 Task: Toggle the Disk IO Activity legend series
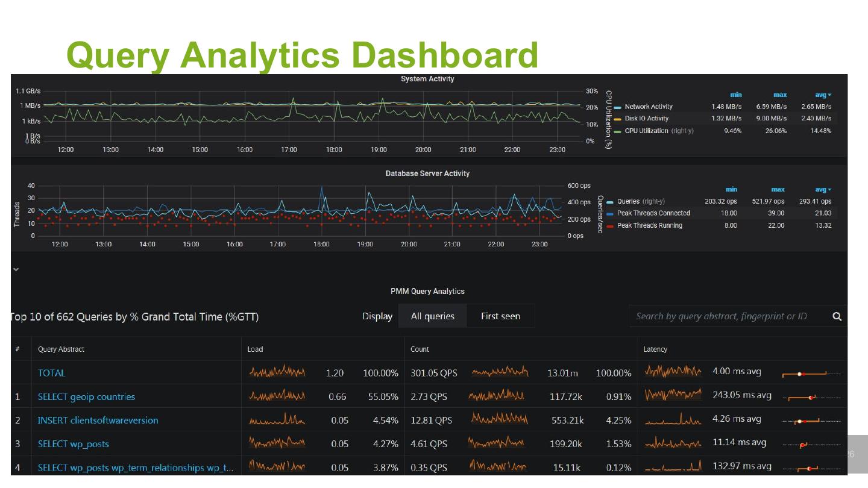point(646,119)
